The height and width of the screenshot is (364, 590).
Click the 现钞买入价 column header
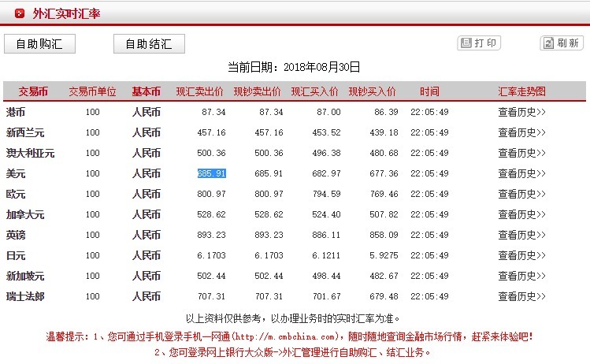pyautogui.click(x=372, y=91)
